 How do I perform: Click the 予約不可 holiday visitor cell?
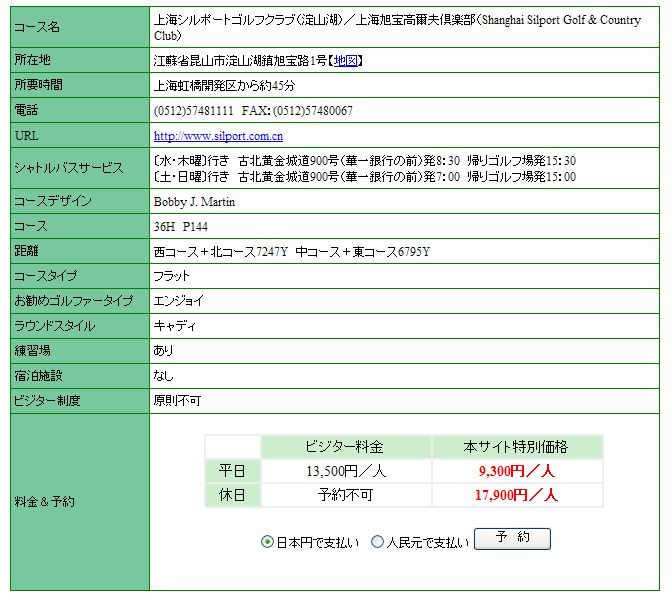(345, 495)
